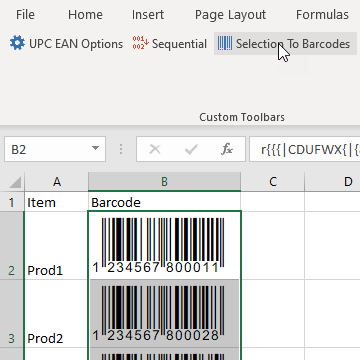Open the Formulas ribbon tab
Image resolution: width=360 pixels, height=360 pixels.
322,15
